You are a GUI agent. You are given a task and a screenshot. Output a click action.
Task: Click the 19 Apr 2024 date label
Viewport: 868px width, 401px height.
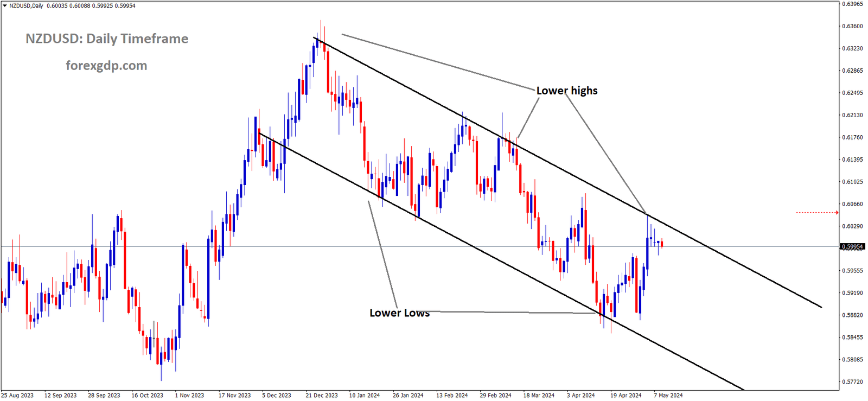626,396
